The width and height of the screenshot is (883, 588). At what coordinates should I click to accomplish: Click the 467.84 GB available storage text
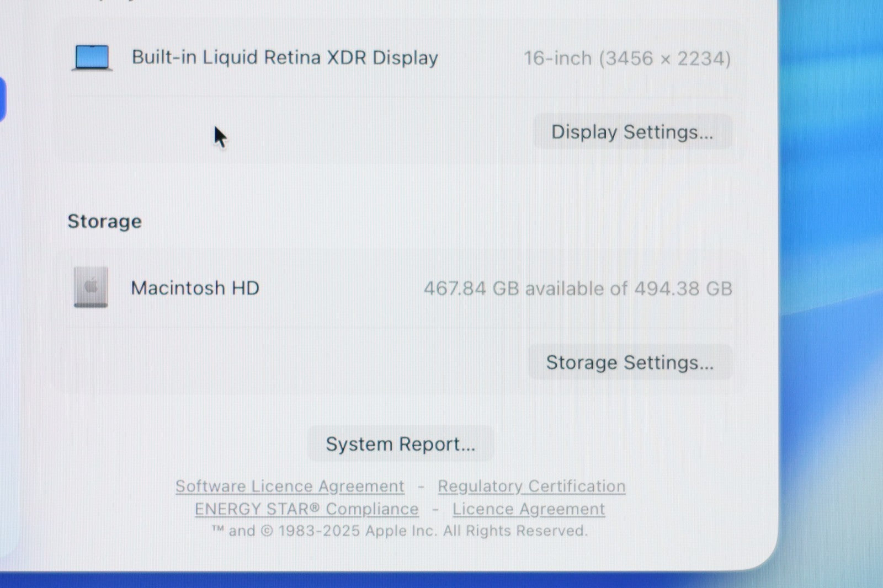[x=577, y=288]
